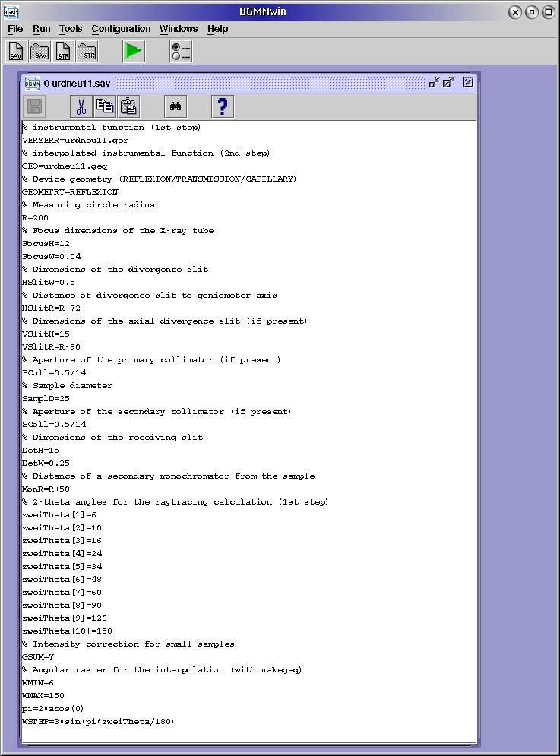Click the '% Sample diameter' comment line
This screenshot has height=756, width=560.
pos(67,386)
